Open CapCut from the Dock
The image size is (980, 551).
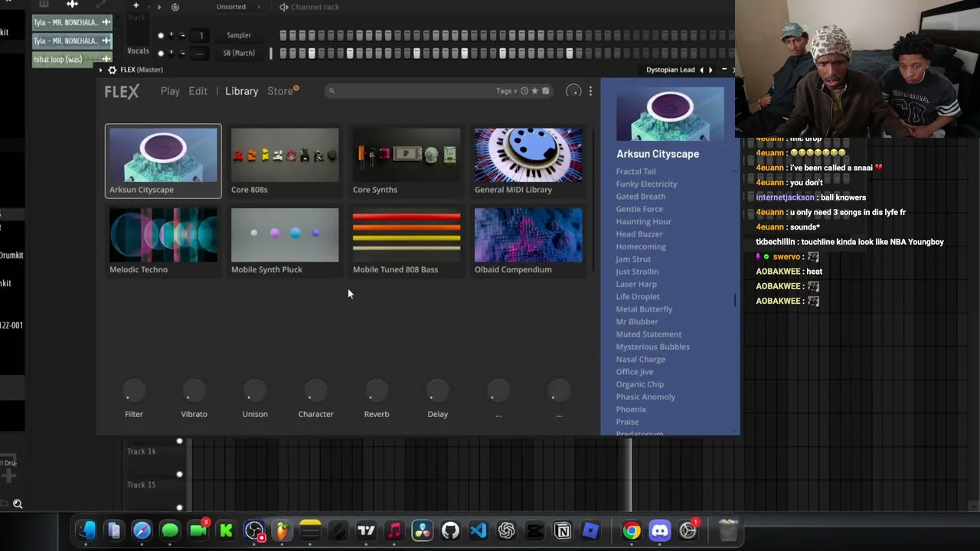pos(534,530)
